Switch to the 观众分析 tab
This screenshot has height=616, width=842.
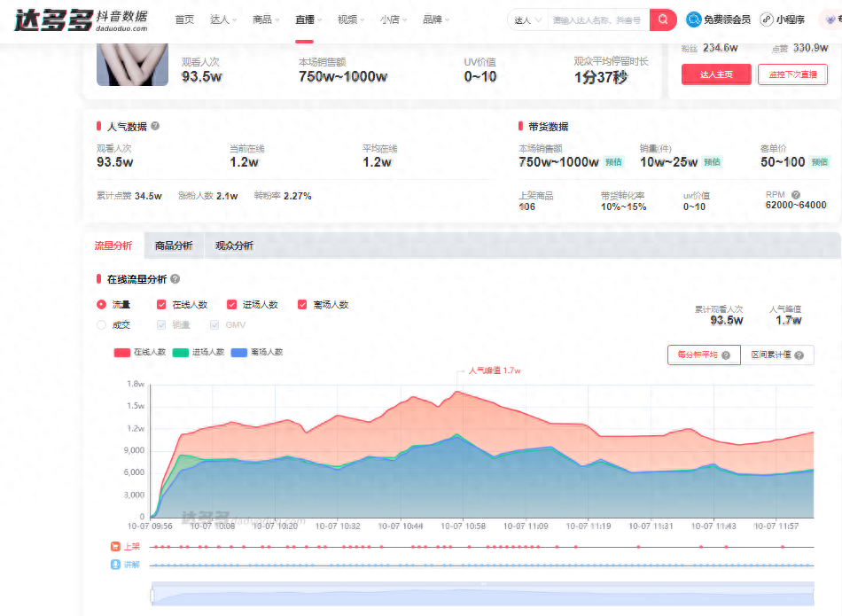[234, 246]
